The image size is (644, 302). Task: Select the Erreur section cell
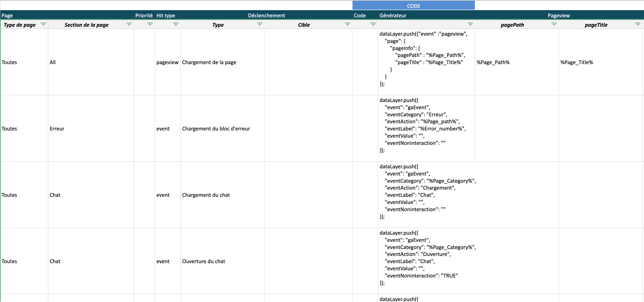pos(91,129)
